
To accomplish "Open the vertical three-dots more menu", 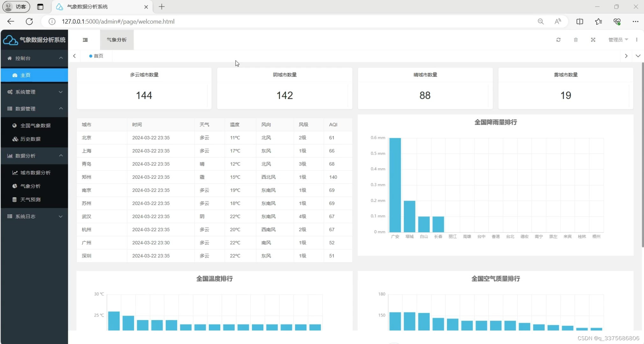I will (637, 40).
